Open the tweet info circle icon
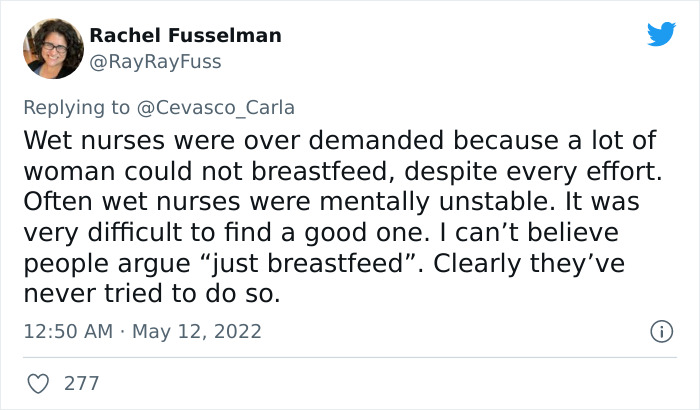The height and width of the screenshot is (410, 700). (x=661, y=331)
